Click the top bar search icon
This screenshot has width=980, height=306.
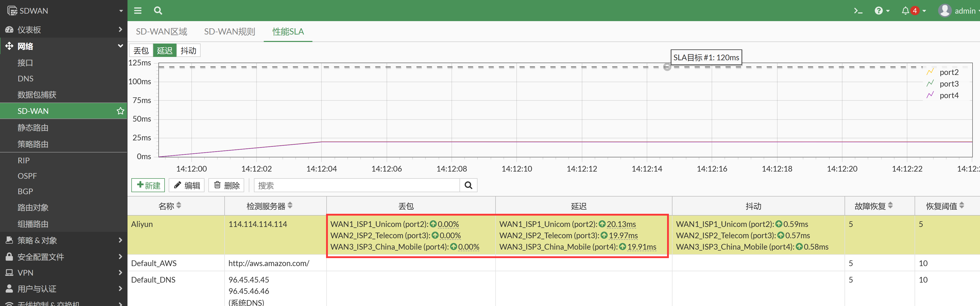[158, 11]
